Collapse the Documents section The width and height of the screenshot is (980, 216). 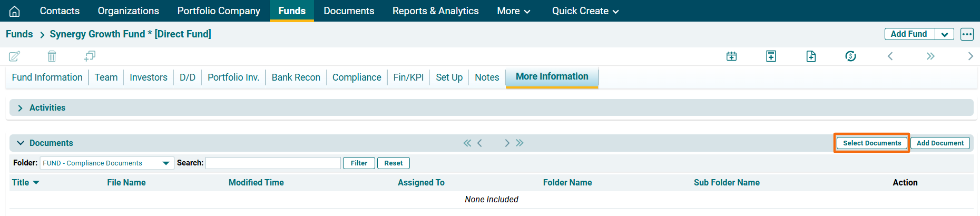tap(21, 143)
